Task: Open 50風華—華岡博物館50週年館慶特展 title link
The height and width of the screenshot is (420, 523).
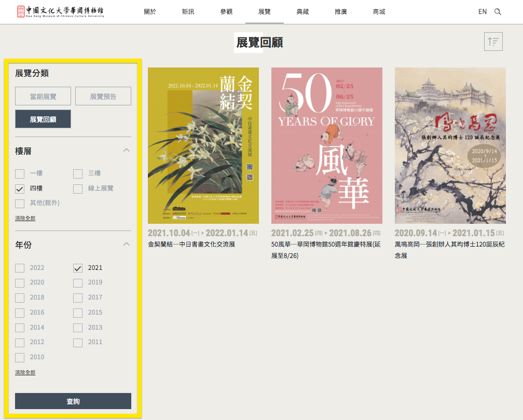Action: pos(326,250)
